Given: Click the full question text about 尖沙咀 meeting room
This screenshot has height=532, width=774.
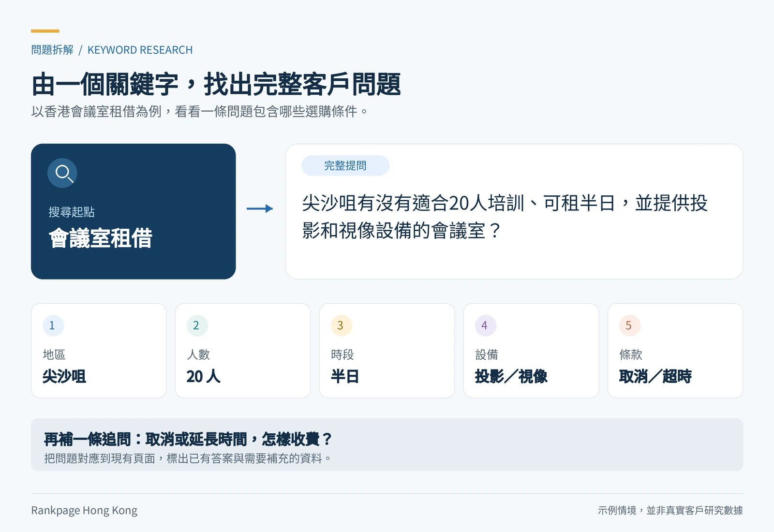Looking at the screenshot, I should point(505,217).
